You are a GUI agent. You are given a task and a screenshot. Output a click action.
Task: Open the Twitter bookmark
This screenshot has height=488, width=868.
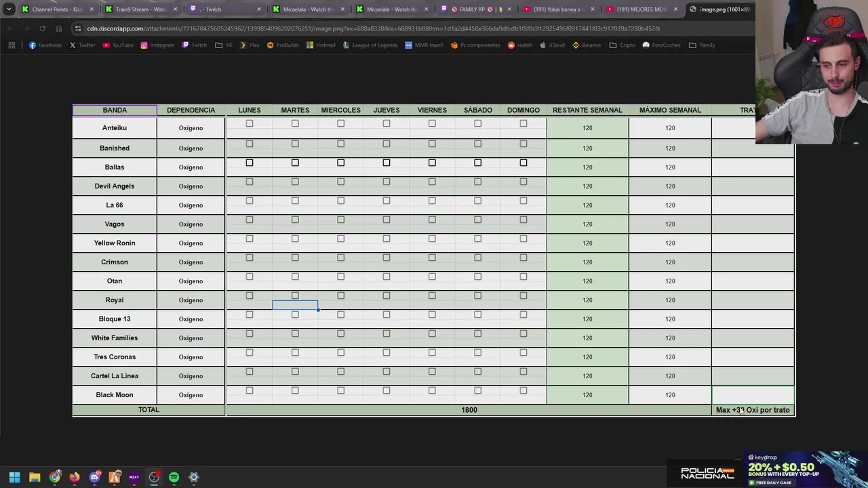pos(82,45)
